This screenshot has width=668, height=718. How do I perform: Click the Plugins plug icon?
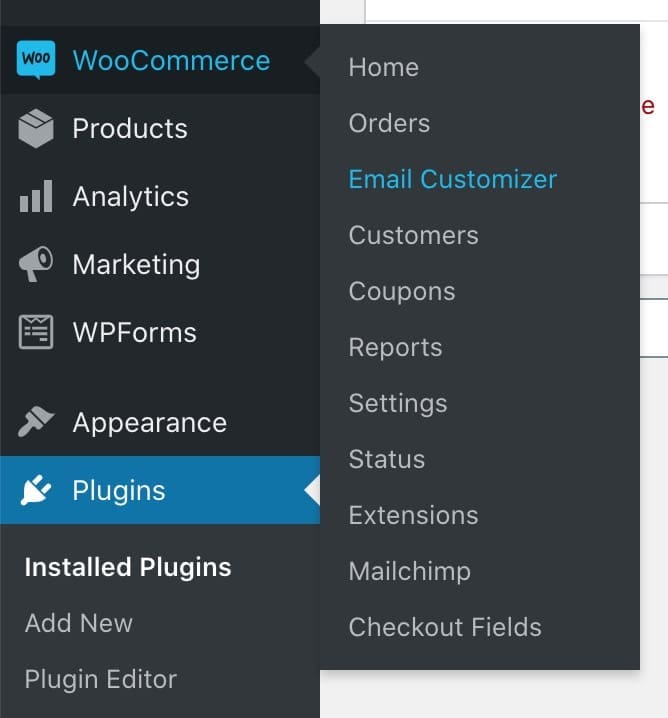(x=36, y=490)
